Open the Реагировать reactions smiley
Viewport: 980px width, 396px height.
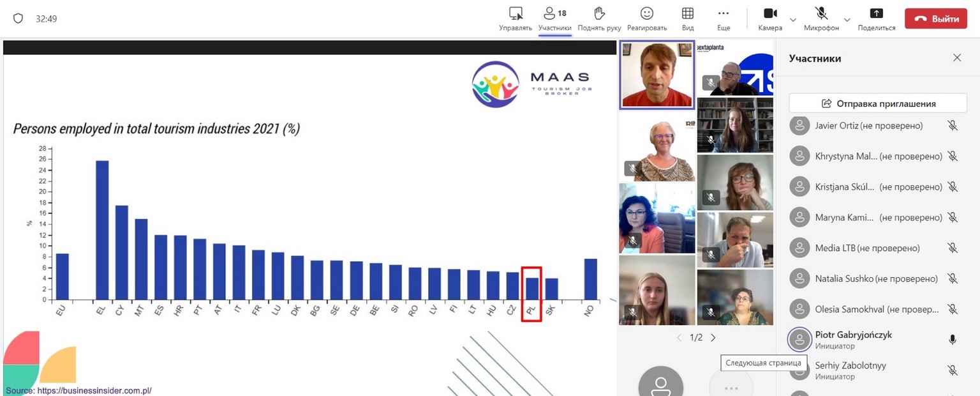[x=646, y=19]
